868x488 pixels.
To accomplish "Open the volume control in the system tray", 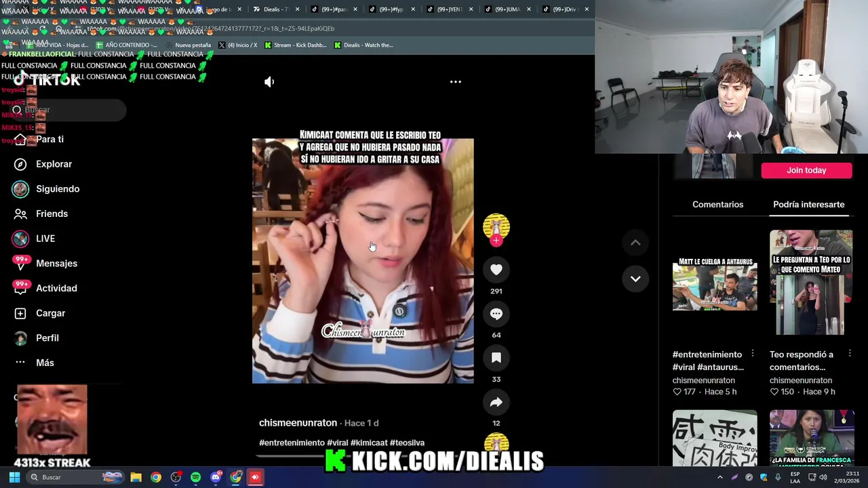I will click(x=823, y=477).
